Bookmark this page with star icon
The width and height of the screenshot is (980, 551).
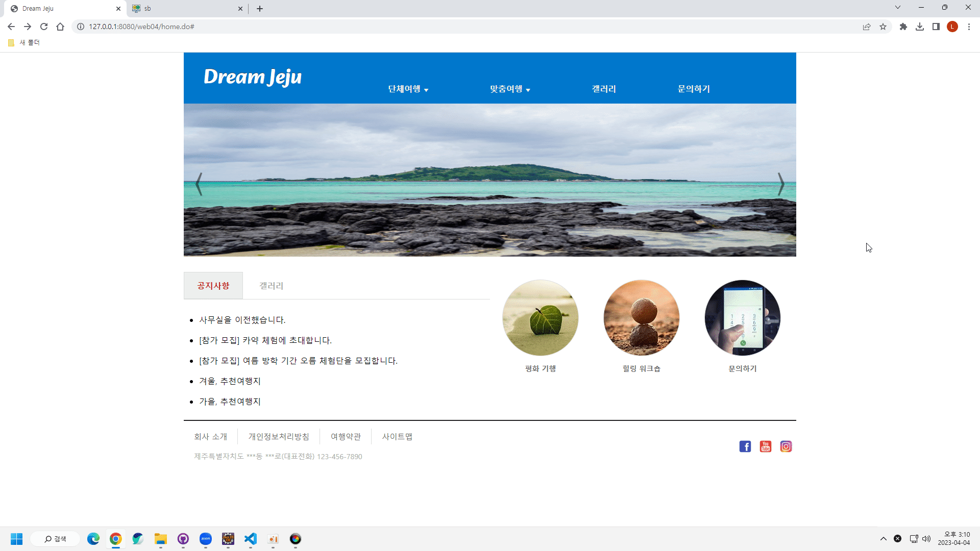883,27
